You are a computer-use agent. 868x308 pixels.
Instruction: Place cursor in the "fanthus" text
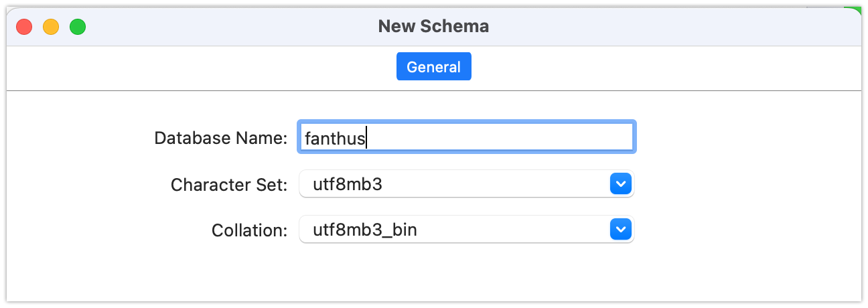(x=334, y=139)
